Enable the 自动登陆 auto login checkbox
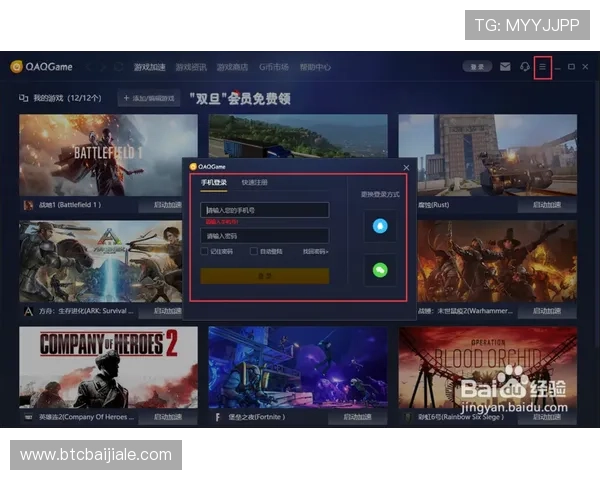Screen dimensions: 600x480 (254, 251)
